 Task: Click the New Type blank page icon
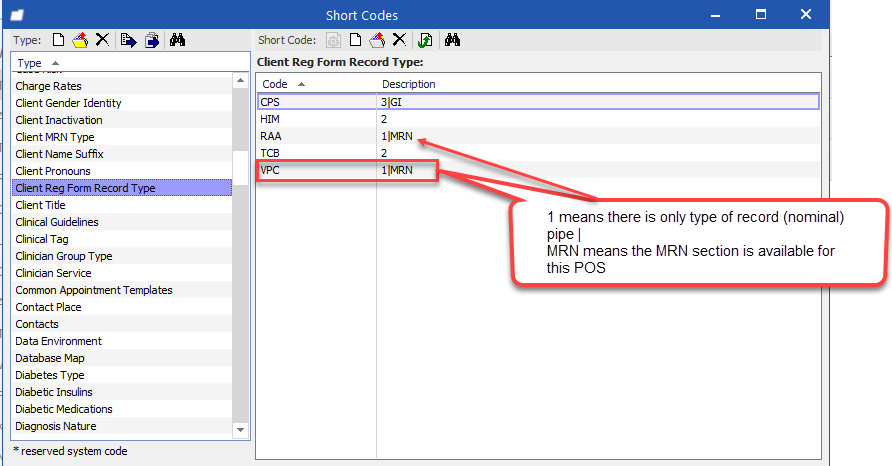58,40
